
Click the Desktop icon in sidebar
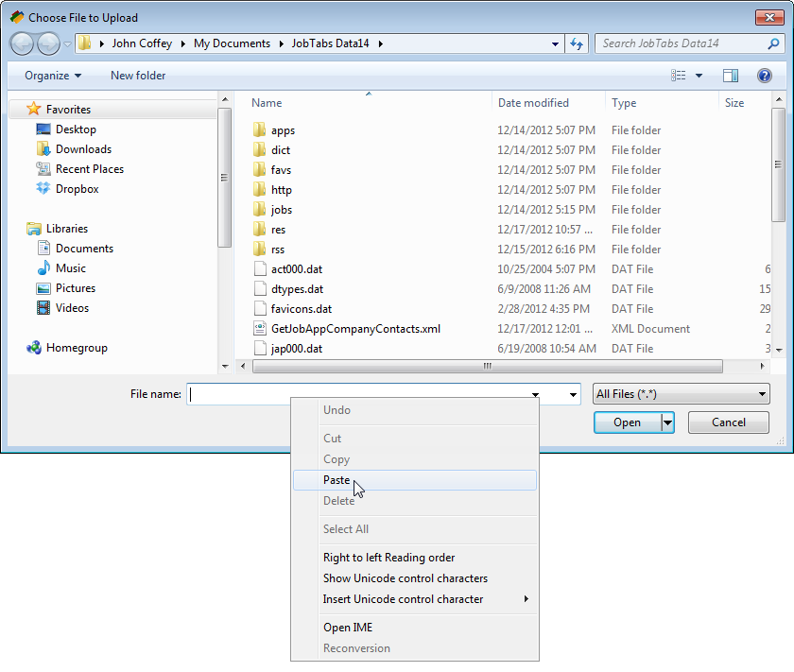pyautogui.click(x=43, y=129)
